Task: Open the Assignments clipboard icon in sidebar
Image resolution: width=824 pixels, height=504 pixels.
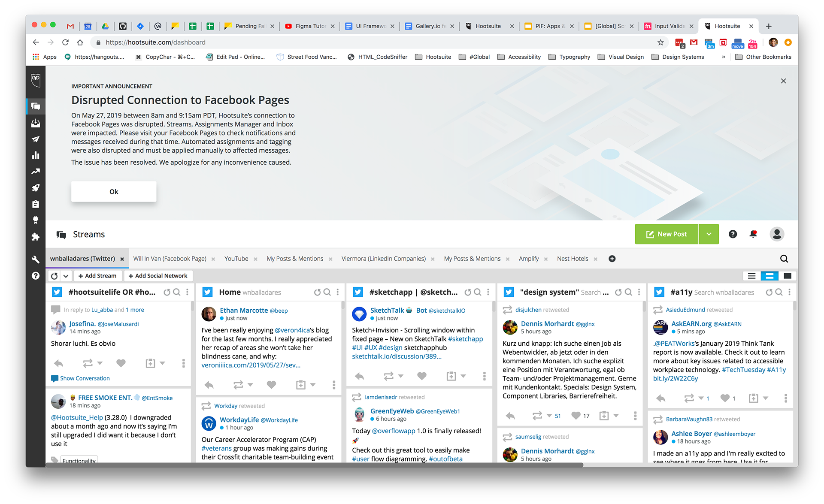Action: click(36, 204)
